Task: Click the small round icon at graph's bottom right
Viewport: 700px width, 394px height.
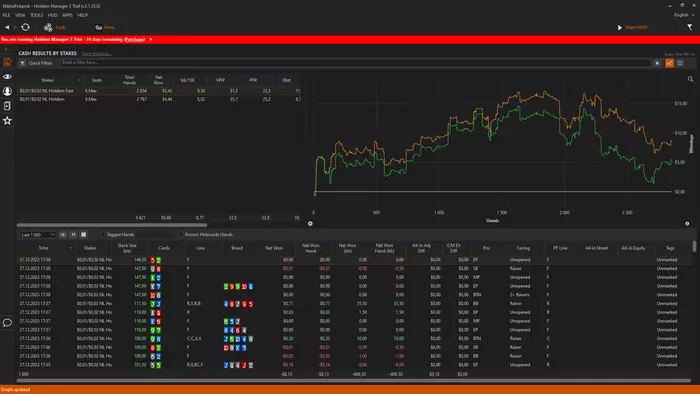Action: (687, 224)
